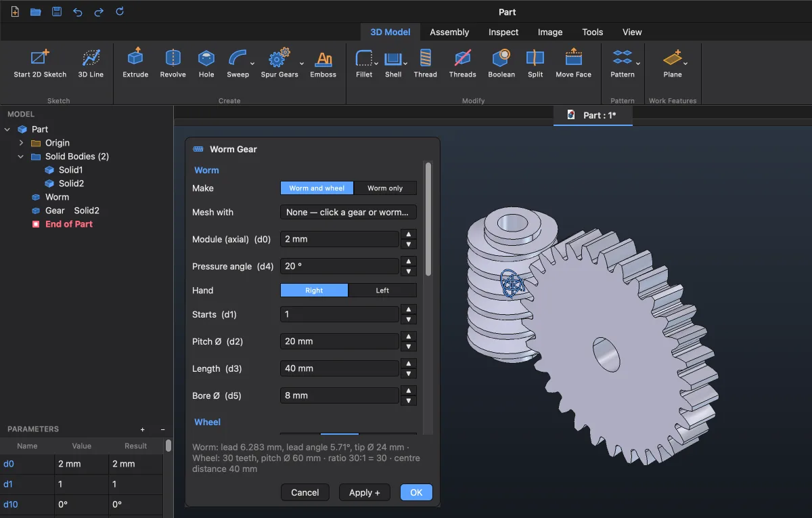The height and width of the screenshot is (518, 812).
Task: Select the Extrude tool
Action: (135, 64)
